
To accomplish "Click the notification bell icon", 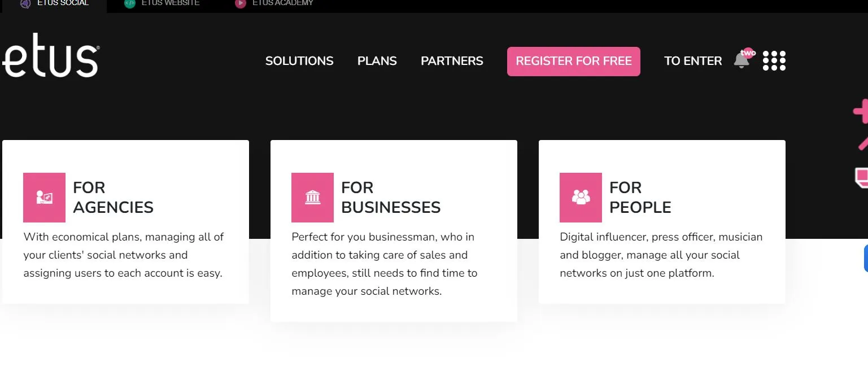I will pyautogui.click(x=741, y=60).
